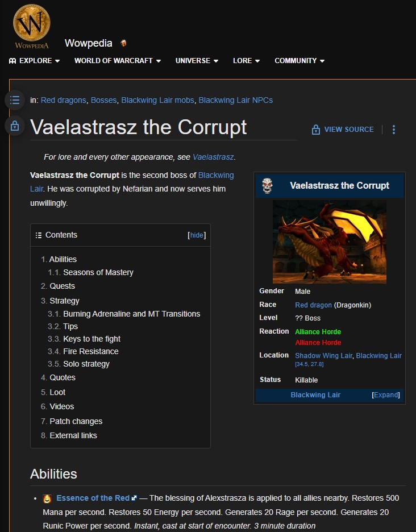Click the skull boss icon in infobox
The image size is (416, 532).
tap(267, 185)
